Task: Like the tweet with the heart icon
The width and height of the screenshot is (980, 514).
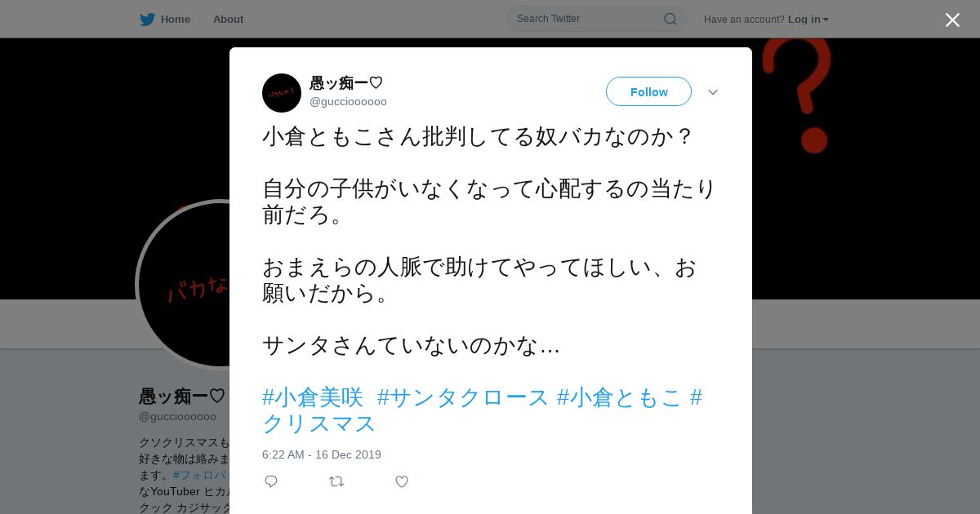Action: point(402,481)
